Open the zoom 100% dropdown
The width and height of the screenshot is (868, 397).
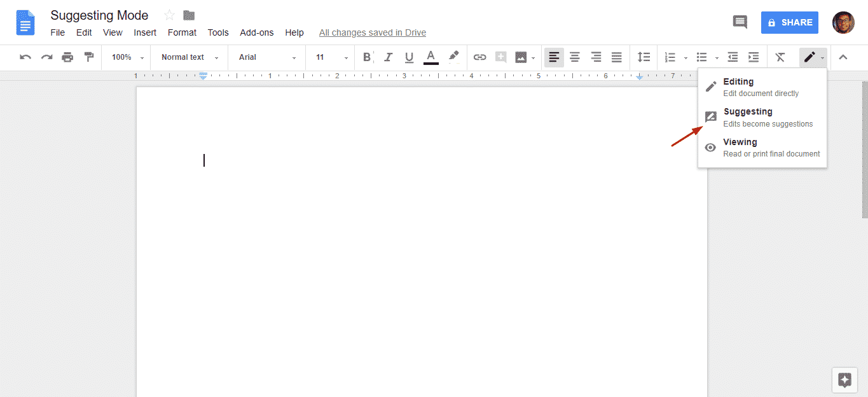(127, 57)
